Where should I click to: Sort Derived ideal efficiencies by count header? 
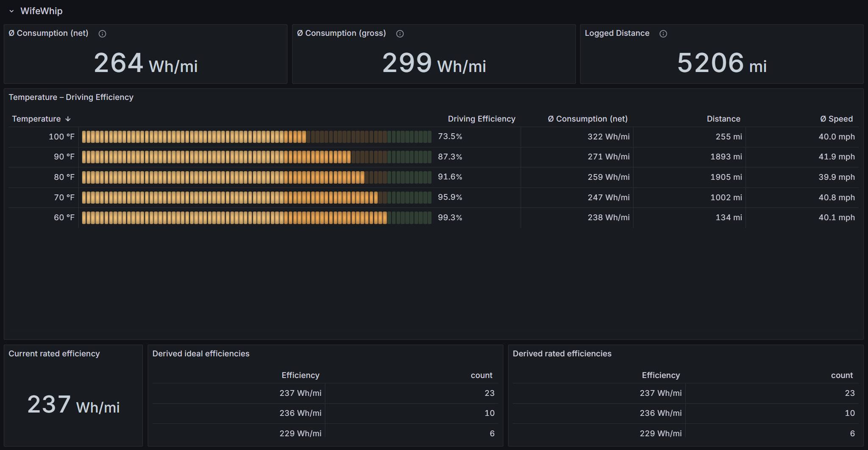point(481,375)
